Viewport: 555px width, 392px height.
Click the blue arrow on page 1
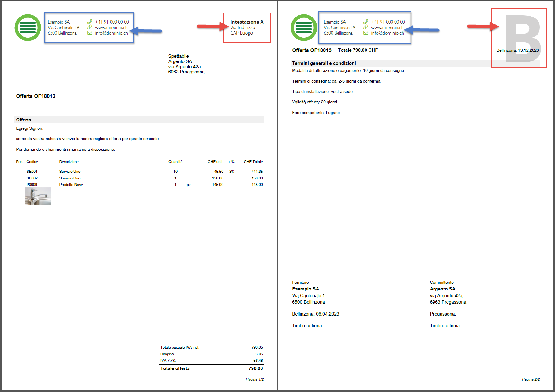(x=146, y=31)
